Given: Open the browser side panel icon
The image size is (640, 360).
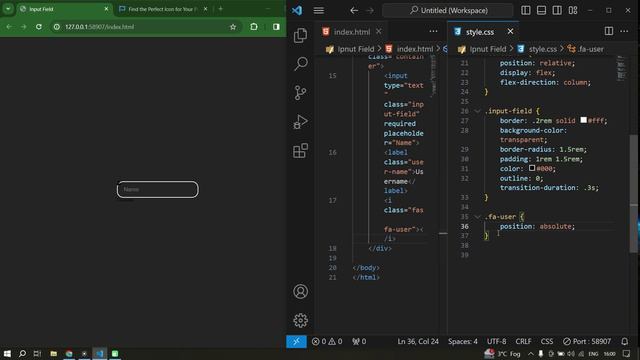Looking at the screenshot, I should coord(276,27).
